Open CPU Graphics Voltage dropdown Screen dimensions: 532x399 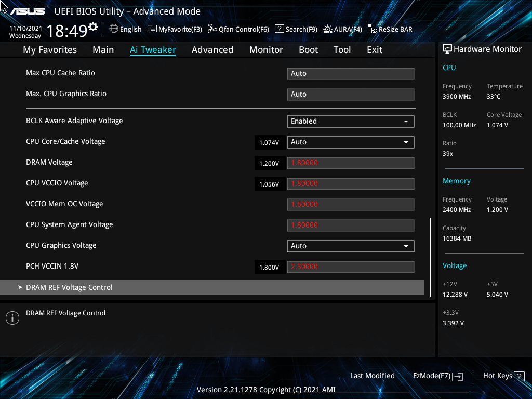click(351, 246)
